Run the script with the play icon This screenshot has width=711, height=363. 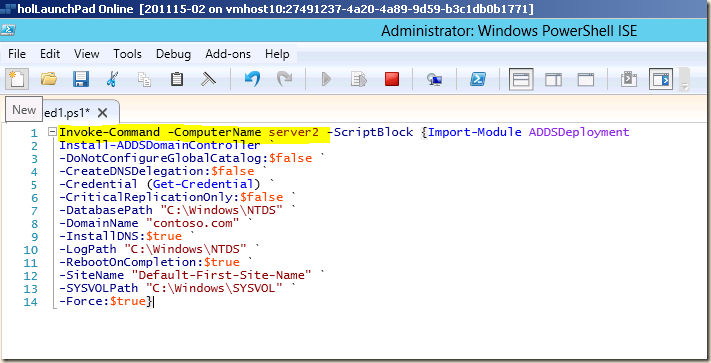(x=326, y=80)
